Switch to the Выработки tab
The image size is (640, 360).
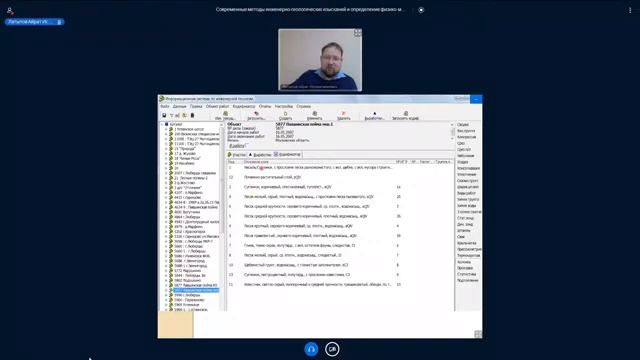point(260,155)
